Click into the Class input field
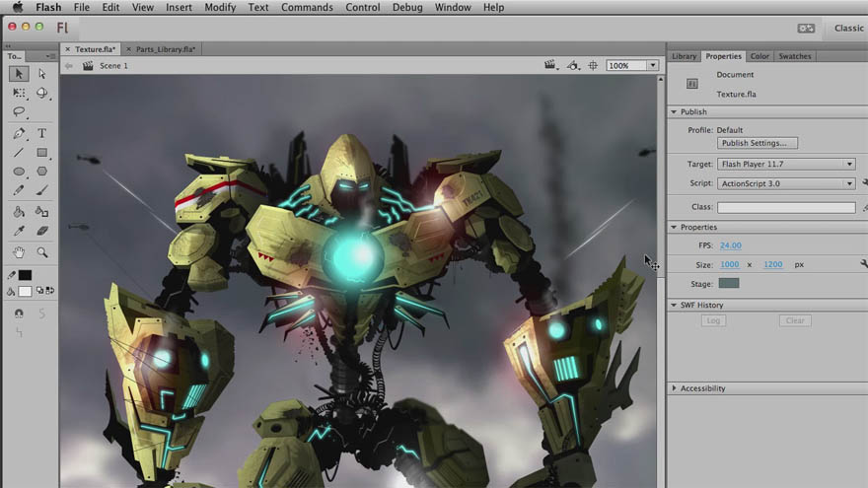Image resolution: width=868 pixels, height=488 pixels. pyautogui.click(x=786, y=207)
